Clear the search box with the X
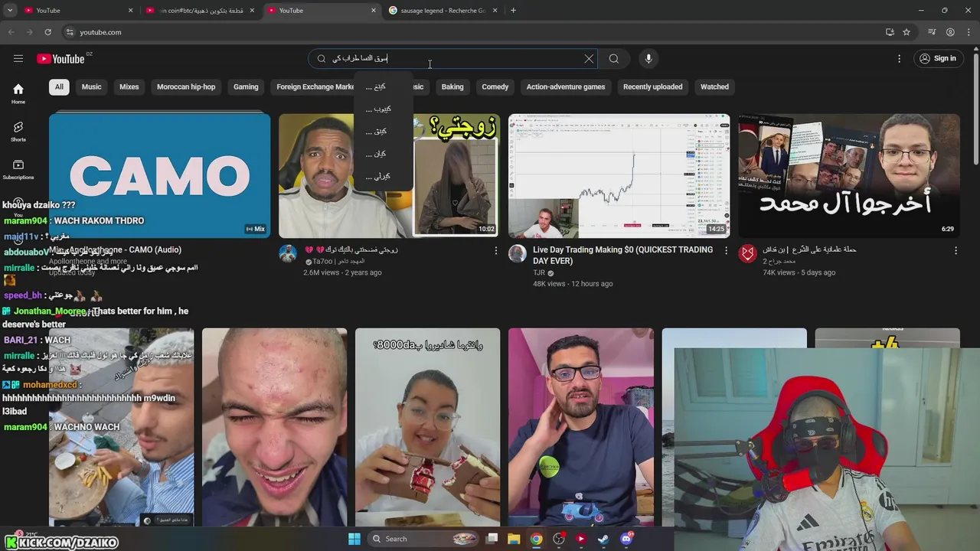This screenshot has height=551, width=980. click(589, 59)
